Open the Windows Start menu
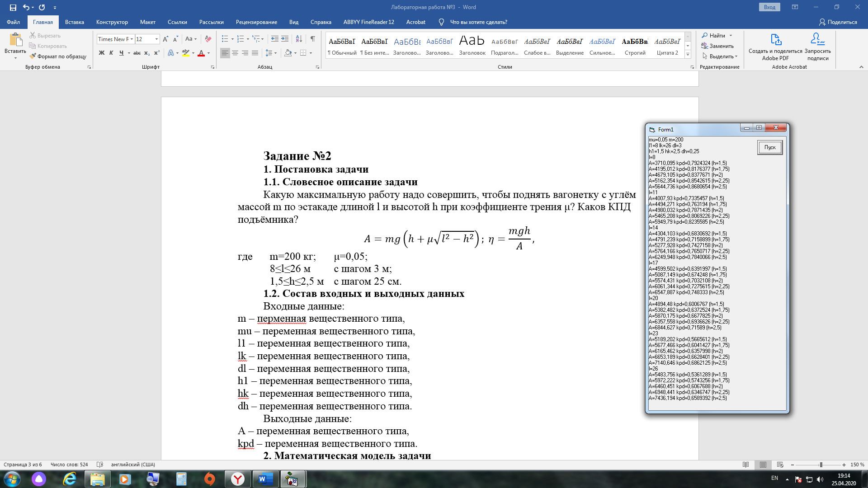Viewport: 868px width, 488px height. [x=12, y=479]
